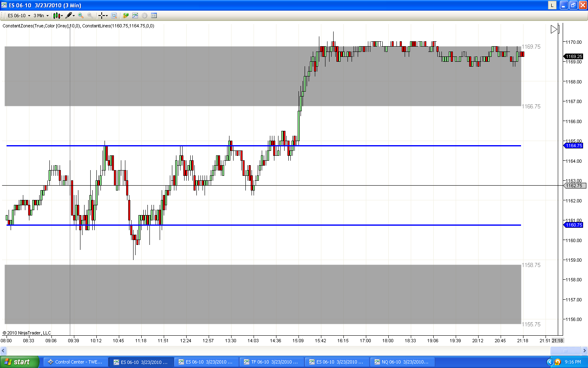Click the 1169.25 current price marker
The image size is (588, 368).
pos(574,56)
